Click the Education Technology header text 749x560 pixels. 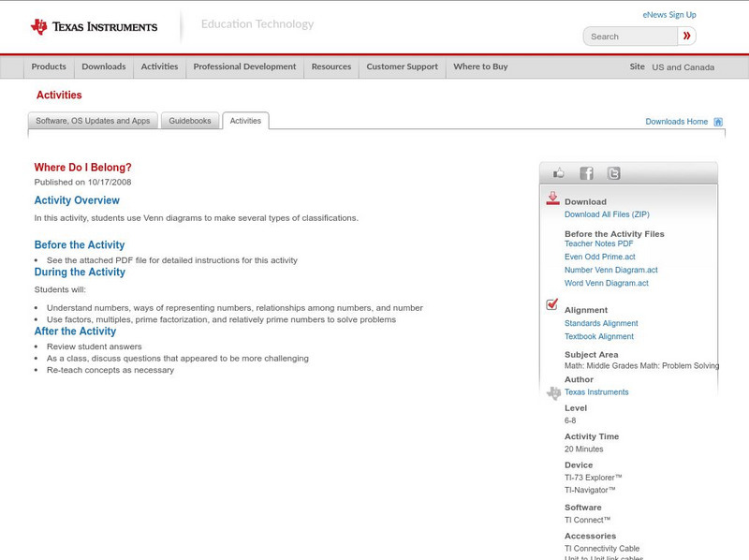point(257,24)
